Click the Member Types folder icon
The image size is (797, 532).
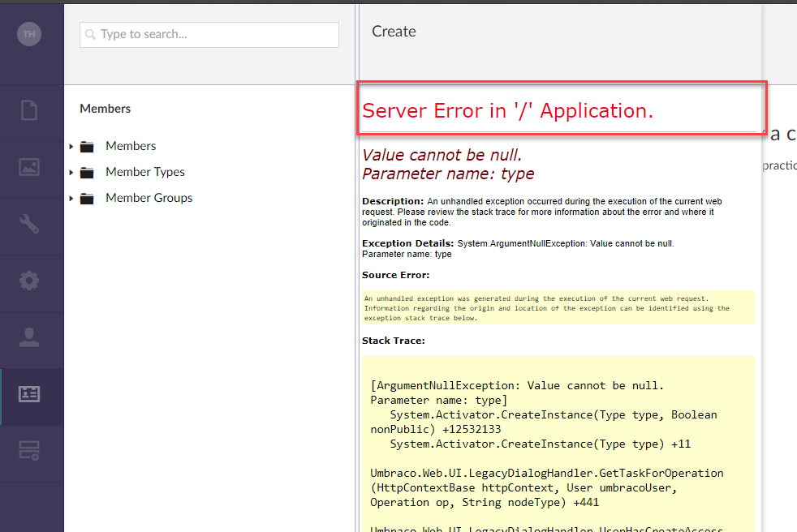87,173
